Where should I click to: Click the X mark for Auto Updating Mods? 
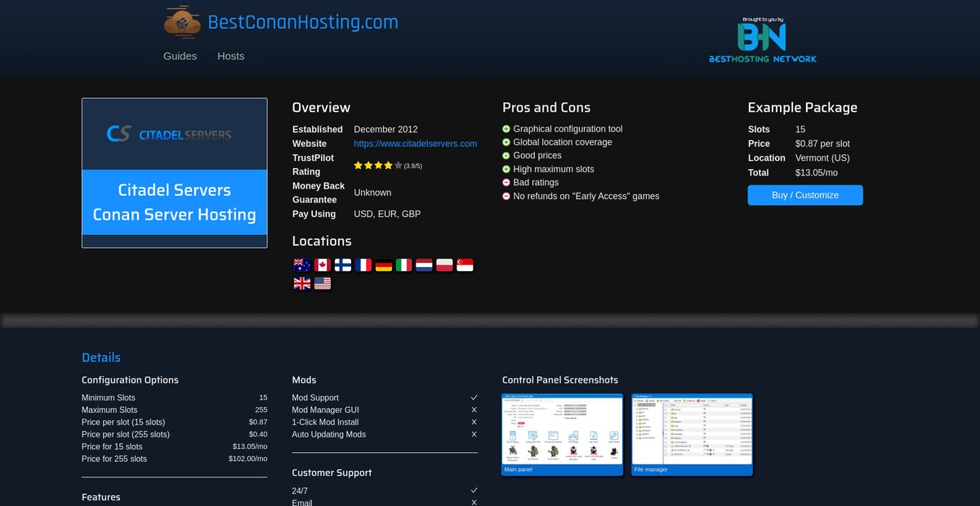point(474,434)
